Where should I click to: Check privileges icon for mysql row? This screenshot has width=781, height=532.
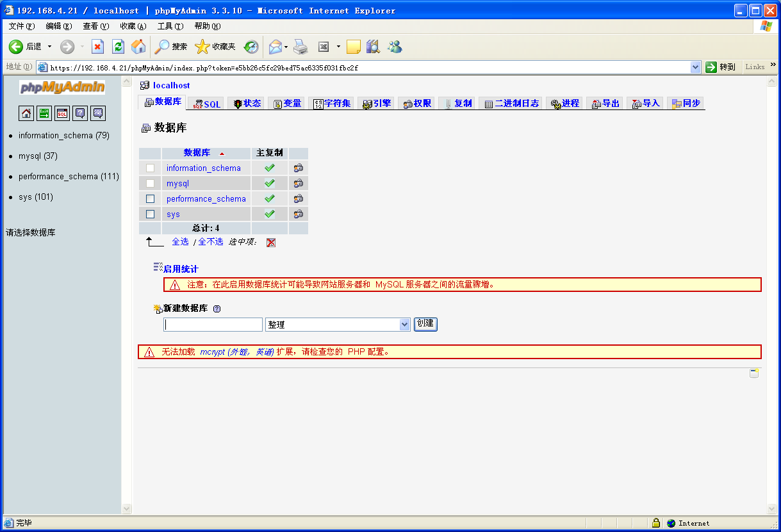coord(299,183)
